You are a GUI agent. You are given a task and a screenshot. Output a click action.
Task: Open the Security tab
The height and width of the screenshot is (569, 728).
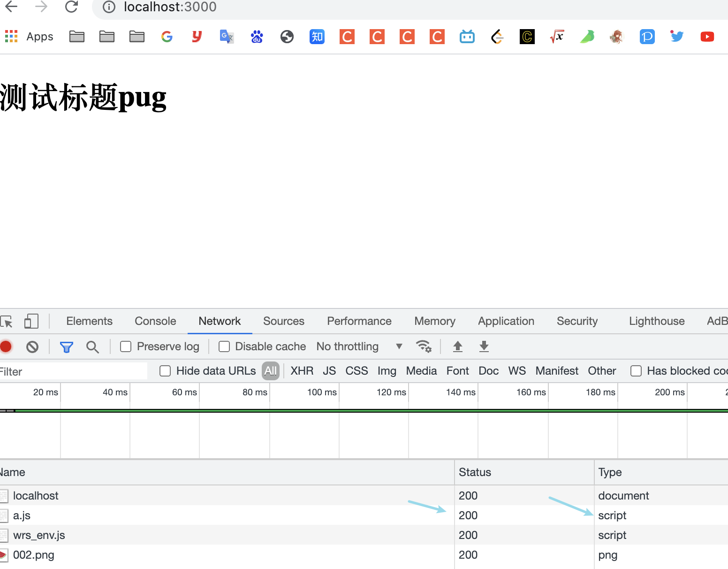(577, 321)
